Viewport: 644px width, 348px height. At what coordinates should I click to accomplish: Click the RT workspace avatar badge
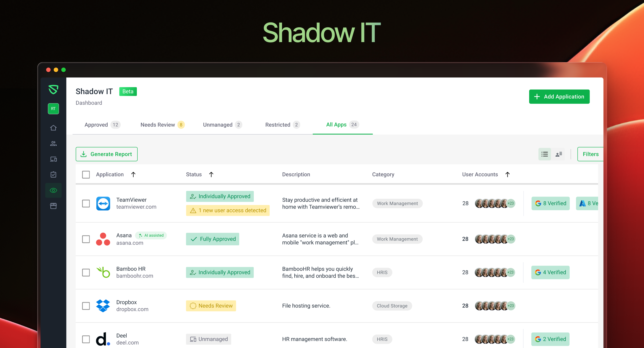pos(53,109)
